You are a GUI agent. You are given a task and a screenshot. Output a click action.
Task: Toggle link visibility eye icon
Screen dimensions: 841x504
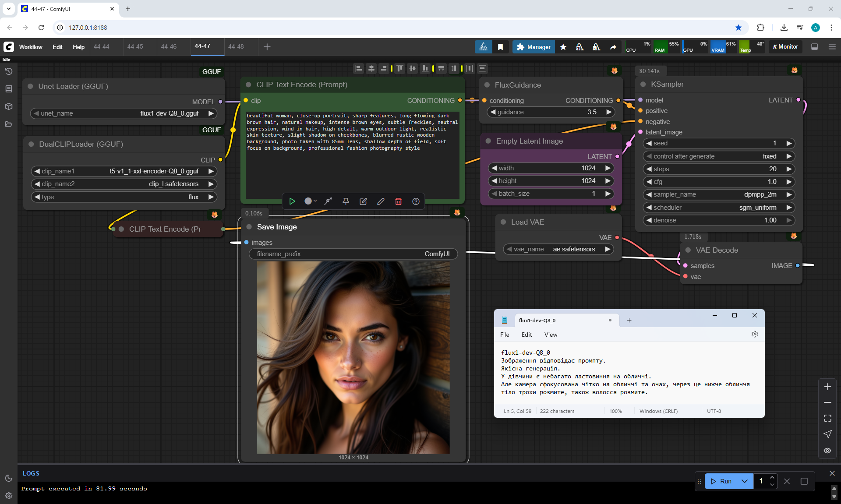click(827, 450)
